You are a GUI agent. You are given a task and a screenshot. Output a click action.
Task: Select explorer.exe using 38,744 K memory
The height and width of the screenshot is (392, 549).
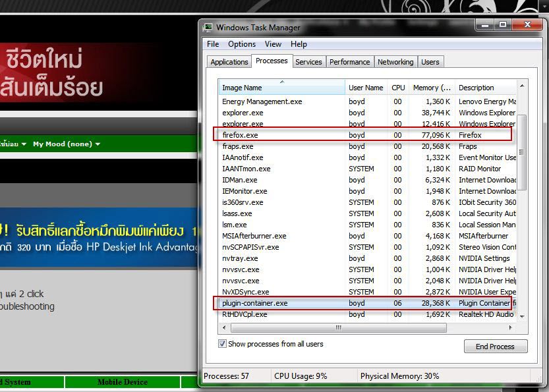click(367, 113)
